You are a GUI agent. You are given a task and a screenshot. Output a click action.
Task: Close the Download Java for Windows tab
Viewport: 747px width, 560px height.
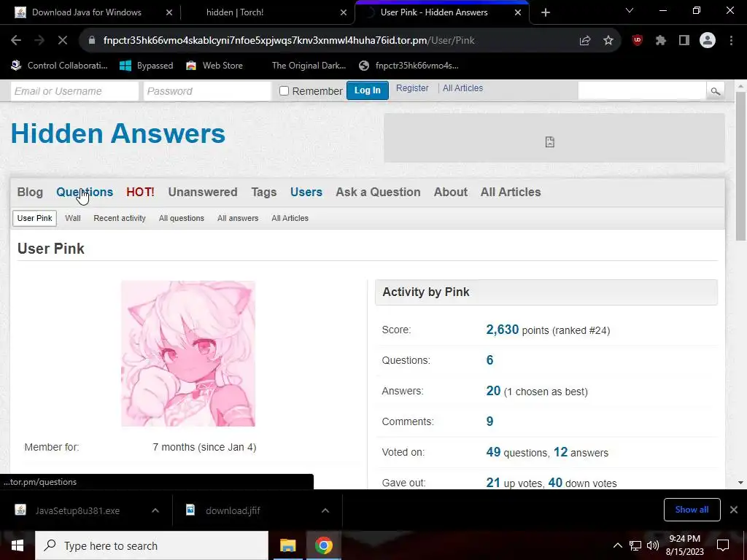tap(169, 12)
